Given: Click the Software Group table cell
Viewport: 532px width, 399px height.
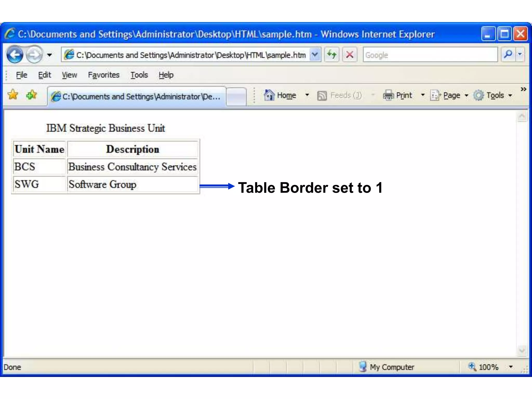Looking at the screenshot, I should click(x=133, y=184).
